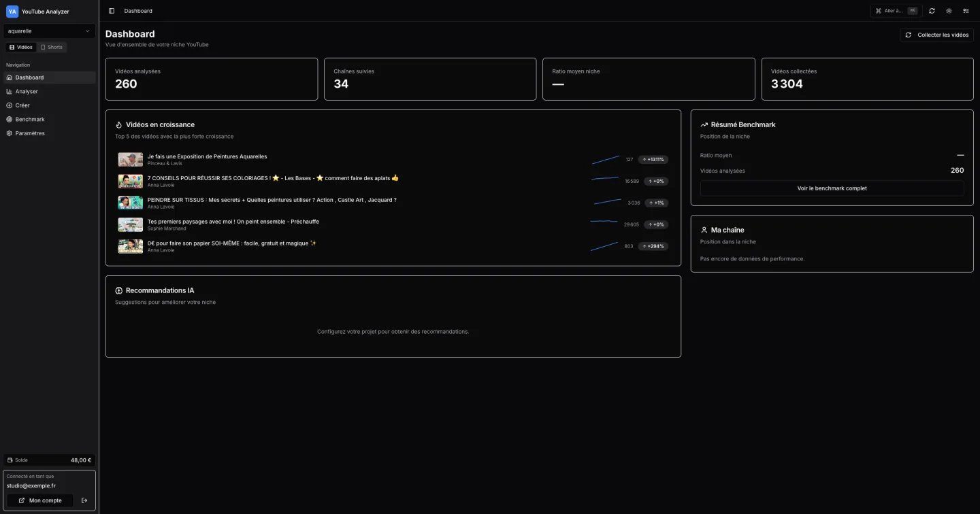Click the logout arrow icon
The height and width of the screenshot is (514, 980).
tap(84, 500)
